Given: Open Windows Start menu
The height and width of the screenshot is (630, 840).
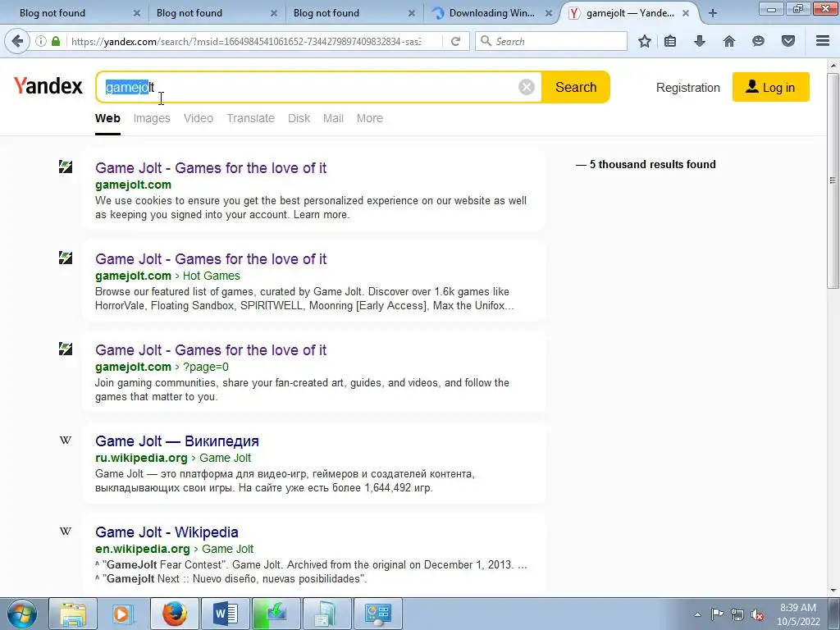Looking at the screenshot, I should tap(22, 614).
